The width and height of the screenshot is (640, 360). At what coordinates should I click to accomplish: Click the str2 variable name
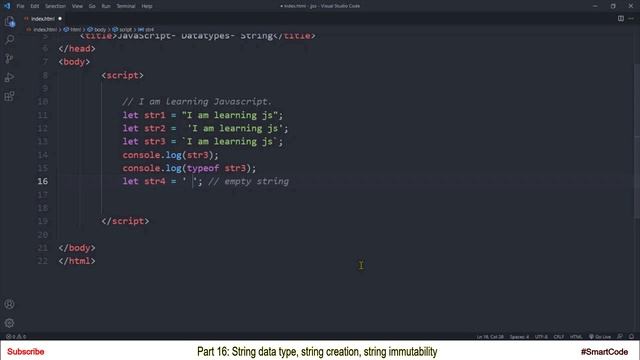[x=155, y=128]
